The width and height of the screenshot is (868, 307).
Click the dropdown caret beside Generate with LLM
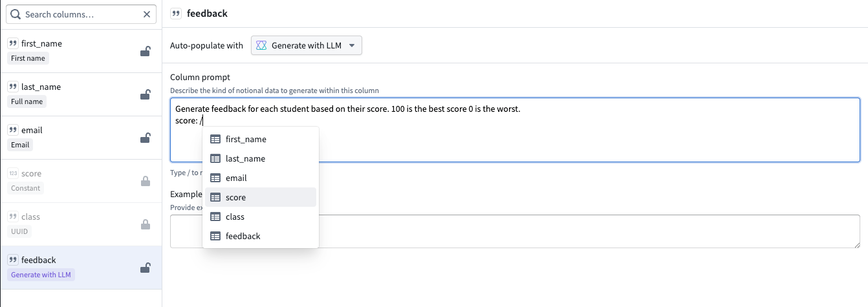point(352,45)
